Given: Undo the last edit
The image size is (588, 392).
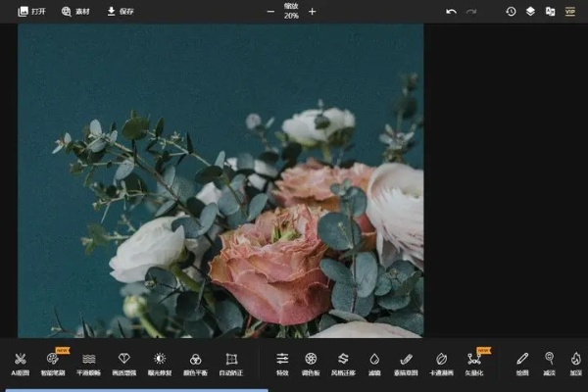Looking at the screenshot, I should coord(451,12).
